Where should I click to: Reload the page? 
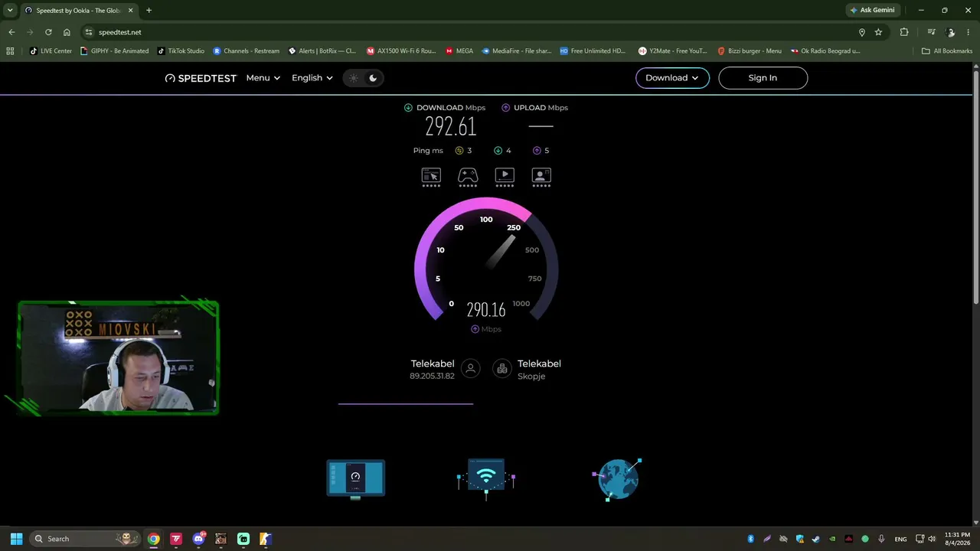[x=48, y=32]
